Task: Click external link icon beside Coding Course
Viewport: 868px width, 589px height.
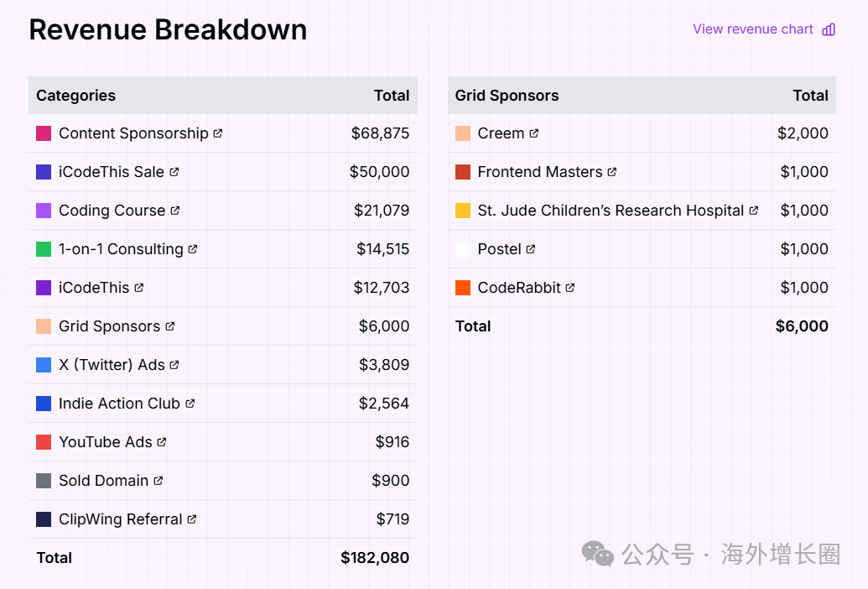Action: [175, 211]
